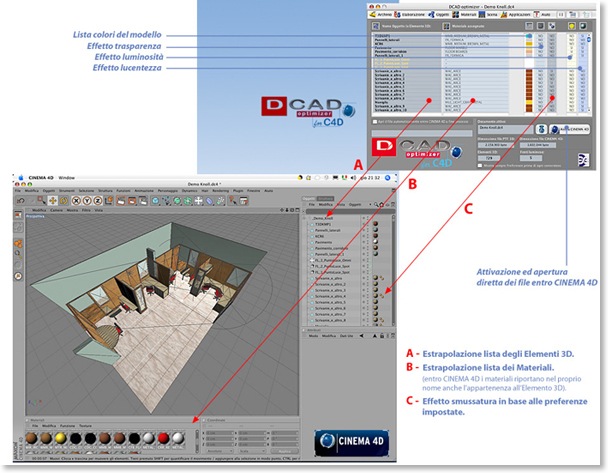Click the blue capsule deformer icon
The height and width of the screenshot is (473, 608).
pyautogui.click(x=209, y=201)
